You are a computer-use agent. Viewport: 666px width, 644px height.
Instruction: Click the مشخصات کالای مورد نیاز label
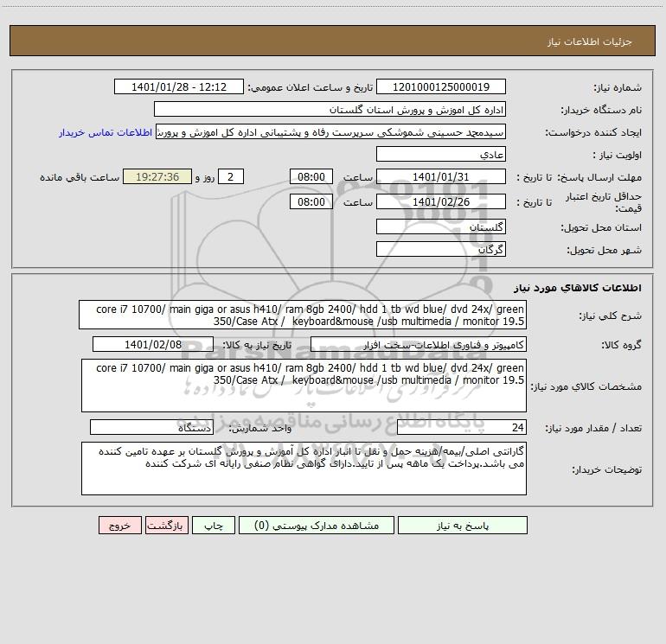click(586, 386)
